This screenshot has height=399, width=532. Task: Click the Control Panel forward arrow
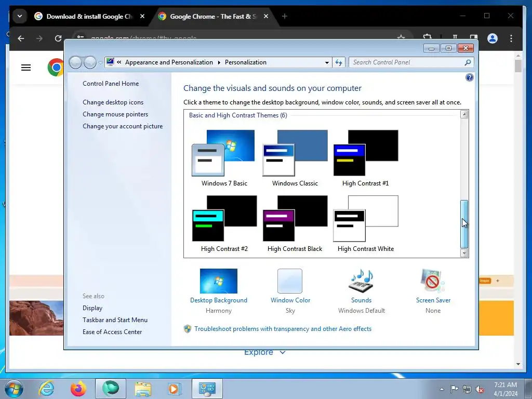pyautogui.click(x=90, y=62)
